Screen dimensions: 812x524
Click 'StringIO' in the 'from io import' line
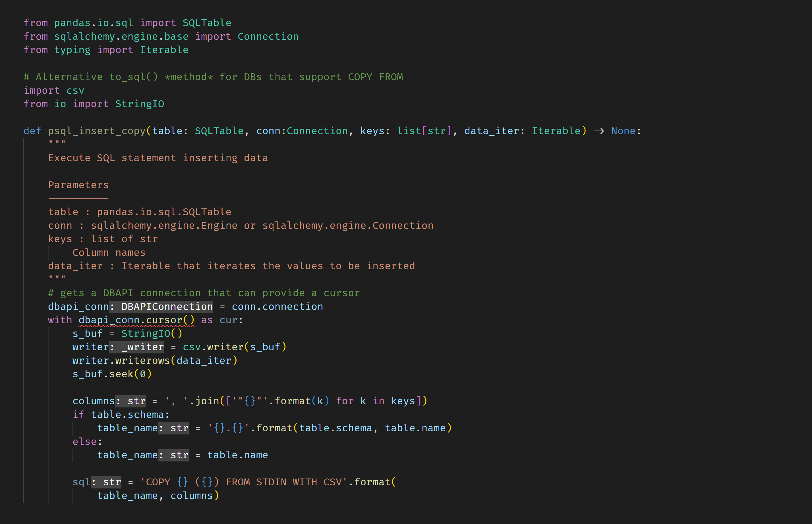pyautogui.click(x=140, y=104)
